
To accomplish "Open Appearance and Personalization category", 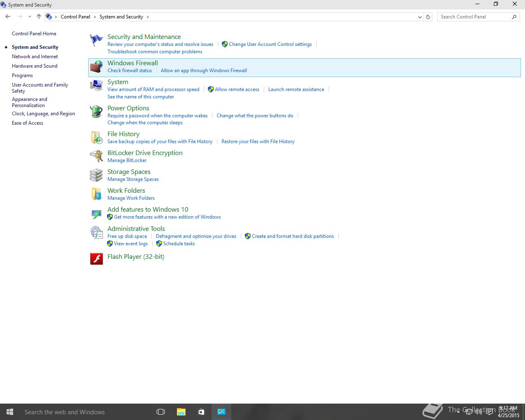I will coord(30,102).
